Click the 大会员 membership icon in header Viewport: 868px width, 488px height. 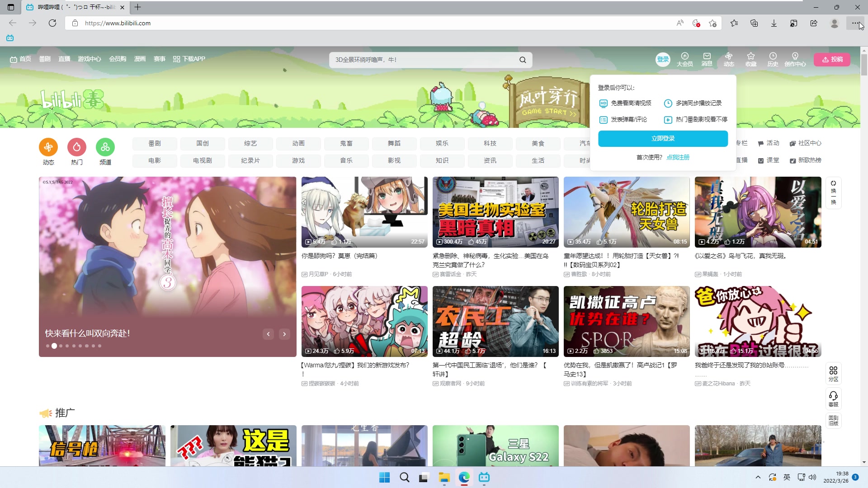(684, 59)
